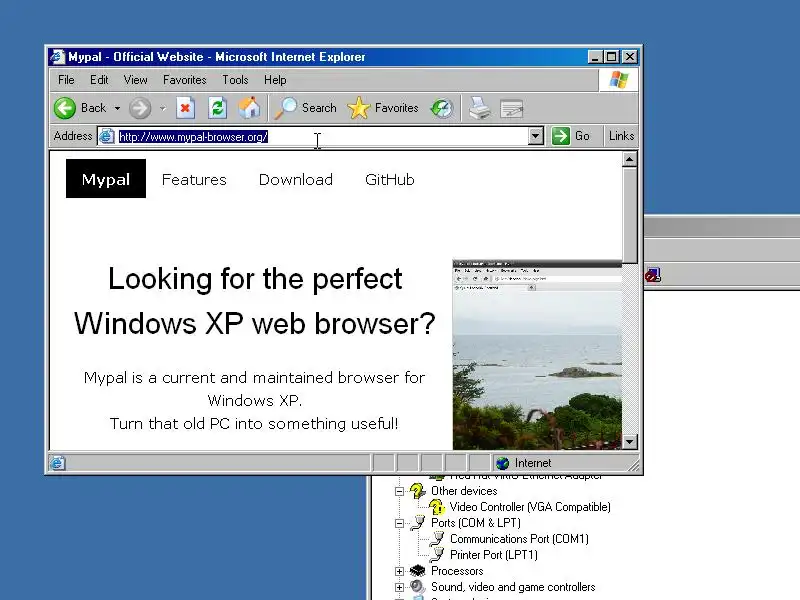Collapse Ports (COM & LPT) node

point(399,523)
